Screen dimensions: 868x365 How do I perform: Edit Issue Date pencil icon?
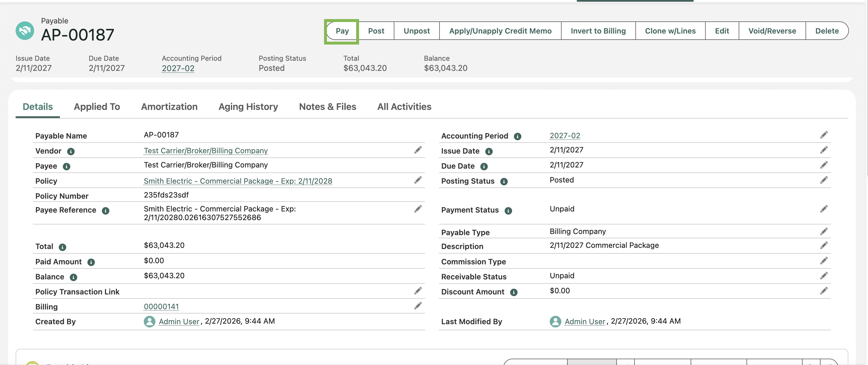tap(824, 150)
